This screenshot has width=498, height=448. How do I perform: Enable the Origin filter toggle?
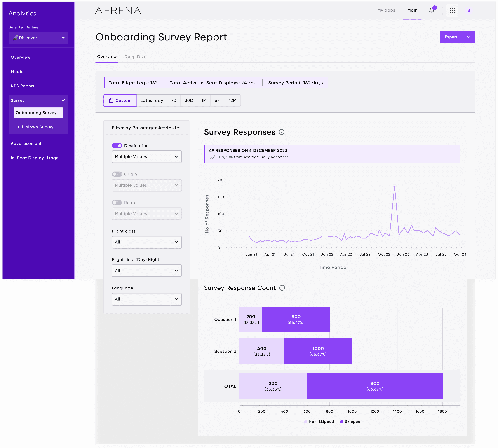[117, 174]
